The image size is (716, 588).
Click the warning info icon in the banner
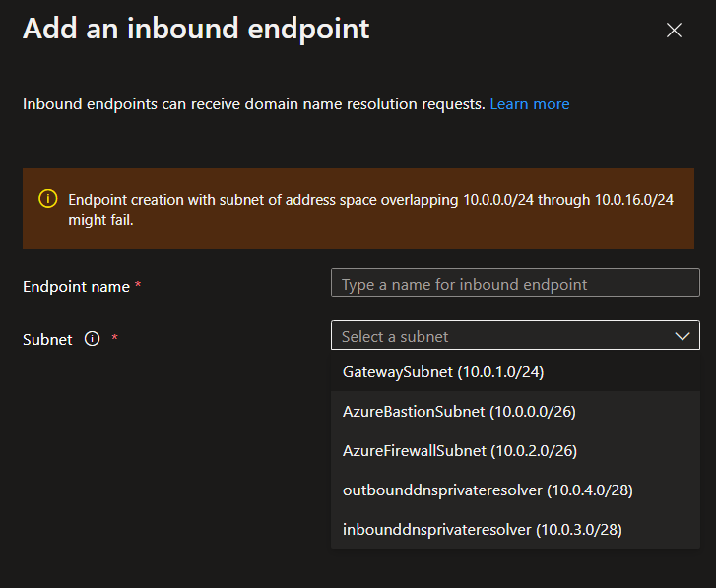point(47,199)
